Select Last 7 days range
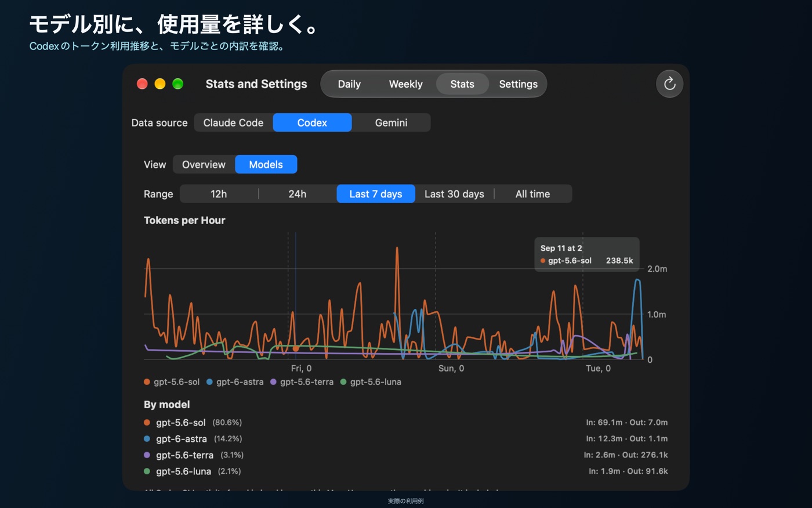The width and height of the screenshot is (812, 508). (x=376, y=194)
